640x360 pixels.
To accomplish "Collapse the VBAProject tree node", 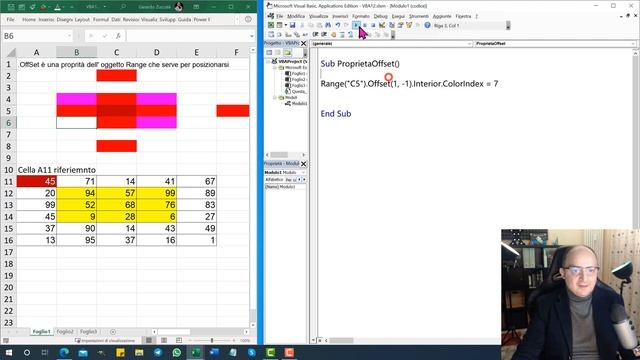I will click(269, 61).
